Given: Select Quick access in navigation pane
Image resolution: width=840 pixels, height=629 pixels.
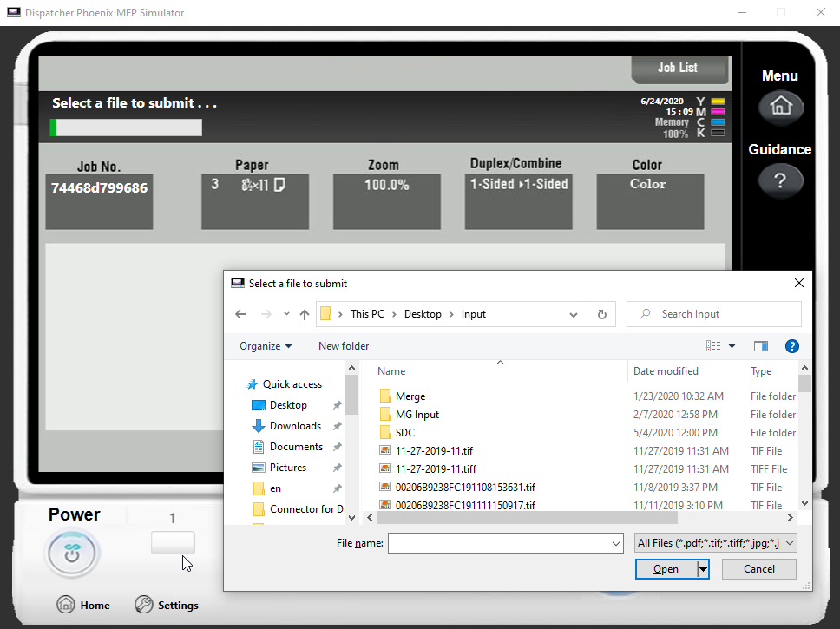Looking at the screenshot, I should point(285,384).
